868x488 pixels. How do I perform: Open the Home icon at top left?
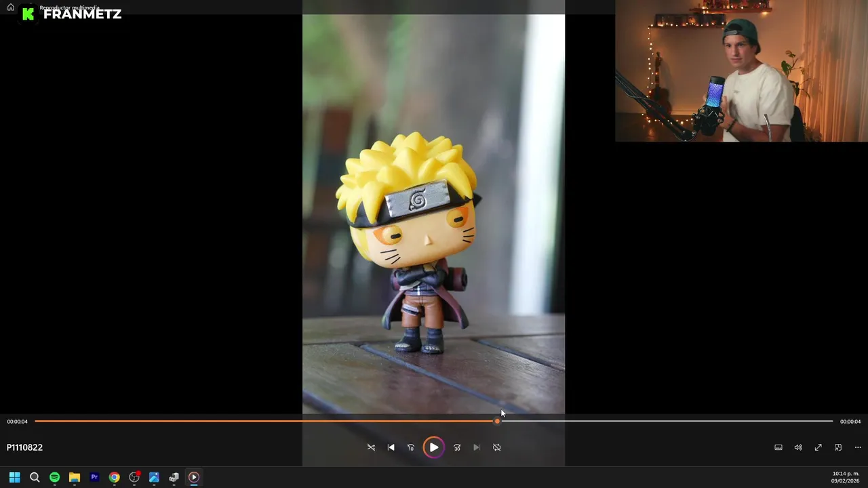click(11, 7)
